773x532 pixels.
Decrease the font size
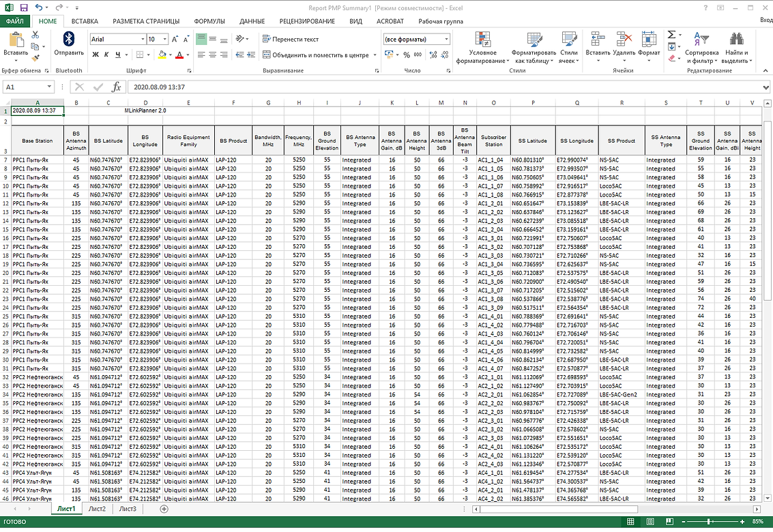[186, 40]
